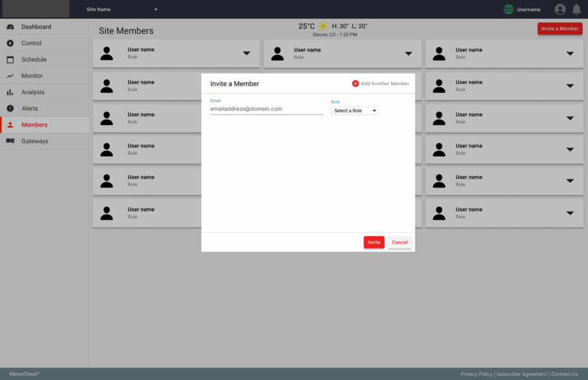Click the Analysis bar chart icon

10,92
